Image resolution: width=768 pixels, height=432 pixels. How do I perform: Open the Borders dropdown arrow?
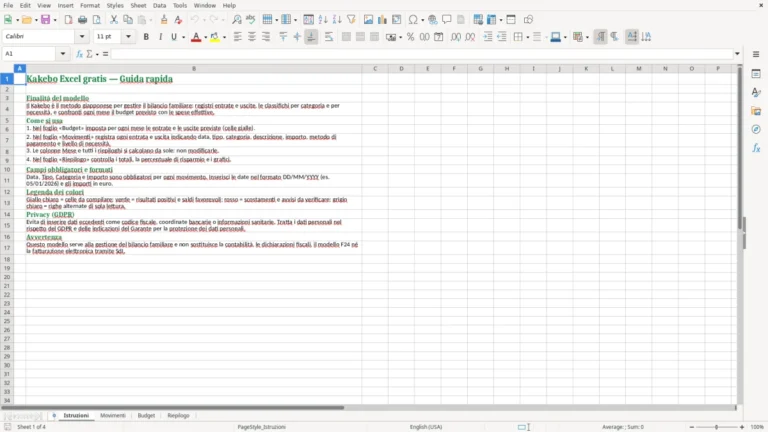pos(528,37)
